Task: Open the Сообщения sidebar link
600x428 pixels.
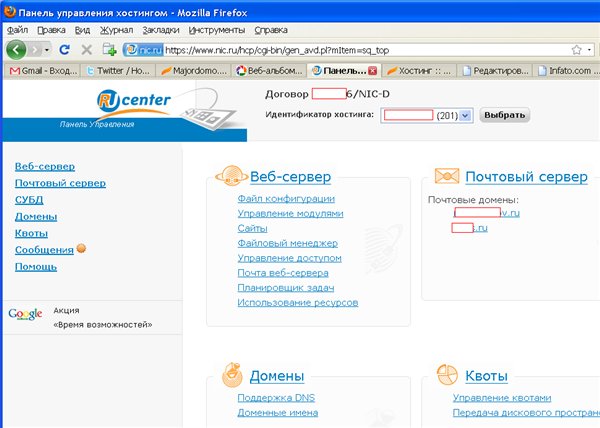Action: pyautogui.click(x=44, y=250)
